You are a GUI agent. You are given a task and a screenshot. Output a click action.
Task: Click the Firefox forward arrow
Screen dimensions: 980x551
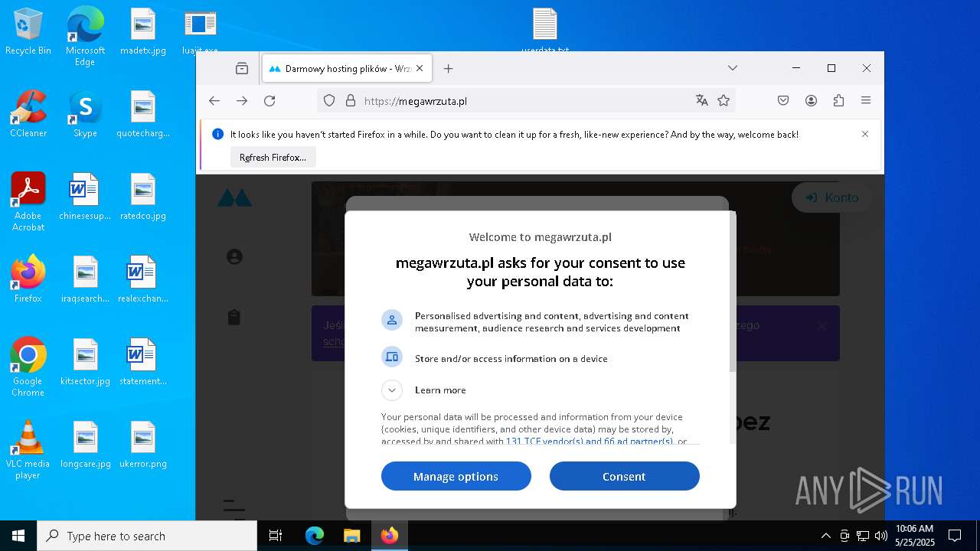pos(242,101)
